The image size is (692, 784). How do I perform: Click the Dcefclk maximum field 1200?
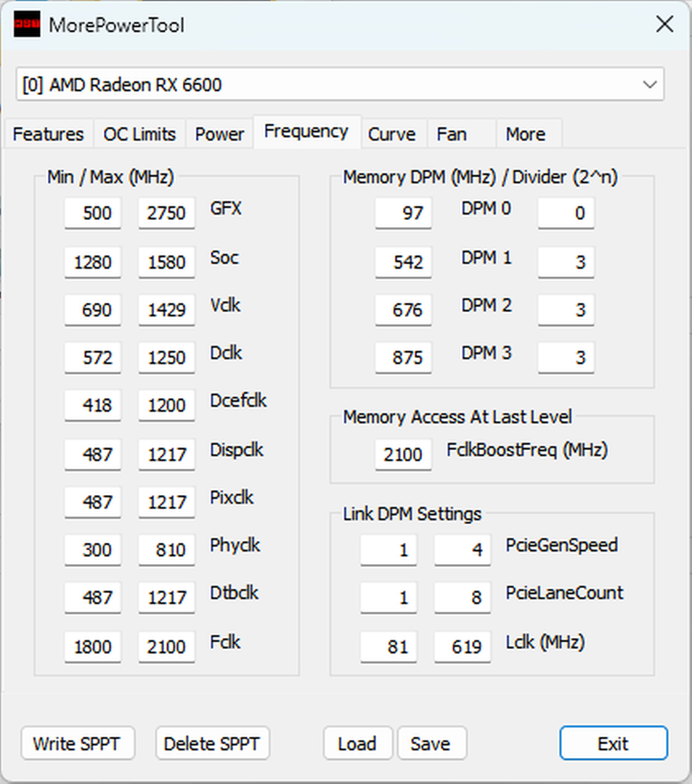coord(166,405)
